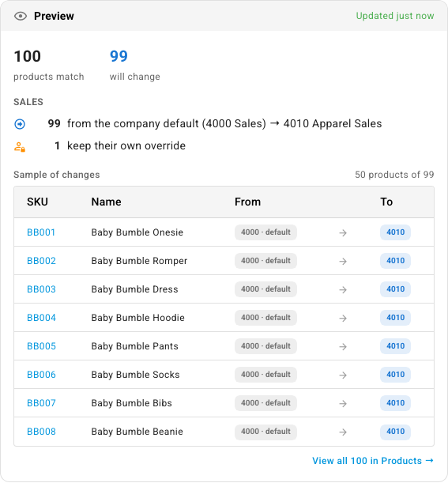Click the SKU column header
448x483 pixels.
click(37, 202)
